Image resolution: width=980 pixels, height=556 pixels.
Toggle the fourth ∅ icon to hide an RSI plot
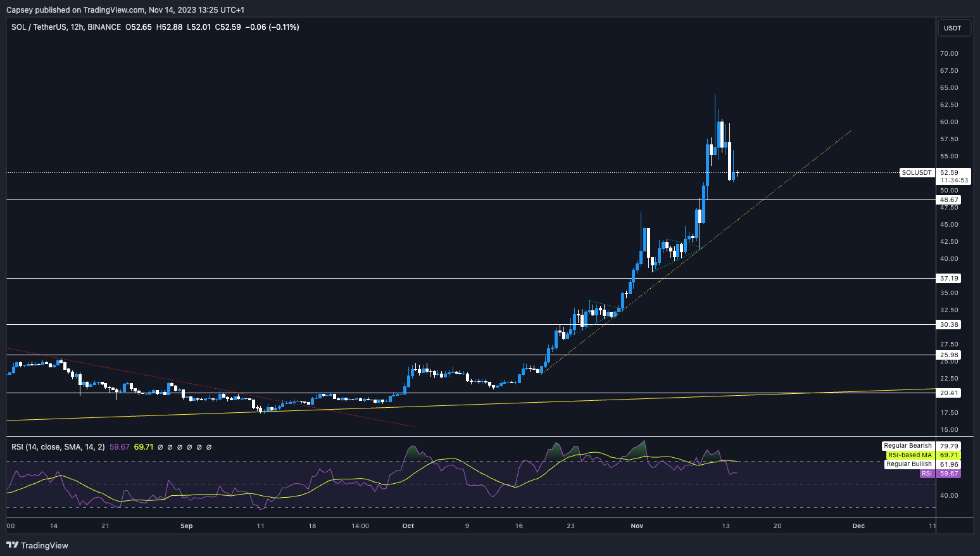[x=190, y=447]
